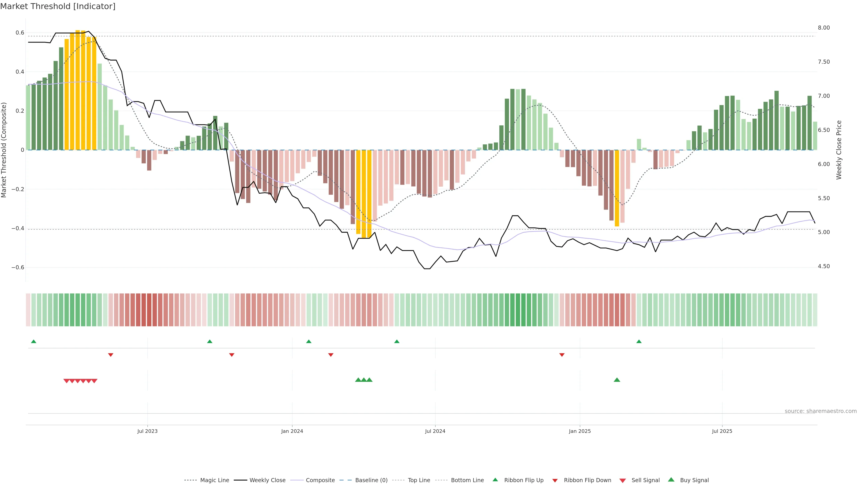Click the Ribbon Flip Down legend triangle icon
The width and height of the screenshot is (868, 488).
[555, 481]
